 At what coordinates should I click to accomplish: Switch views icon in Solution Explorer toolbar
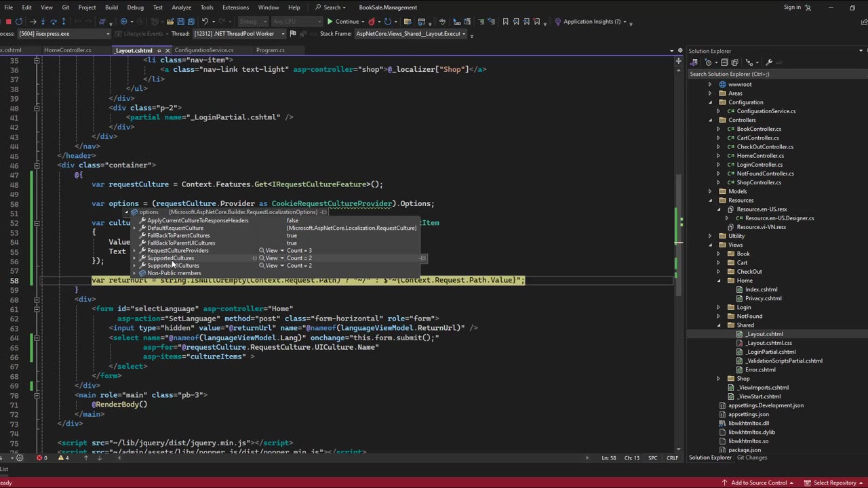point(694,62)
